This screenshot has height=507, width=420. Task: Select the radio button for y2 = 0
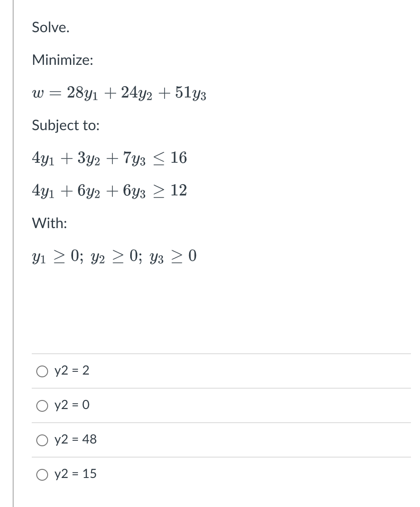pos(42,405)
